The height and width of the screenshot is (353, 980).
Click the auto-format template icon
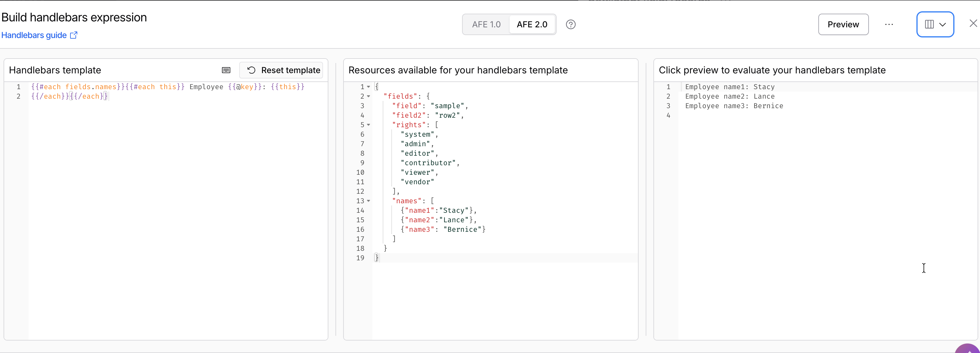tap(226, 70)
